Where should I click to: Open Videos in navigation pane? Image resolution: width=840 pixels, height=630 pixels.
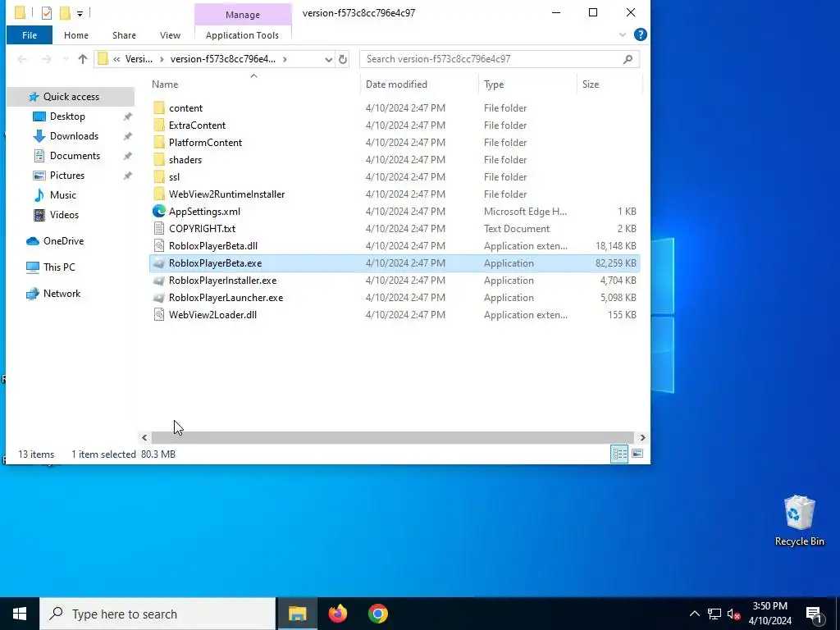(x=64, y=215)
